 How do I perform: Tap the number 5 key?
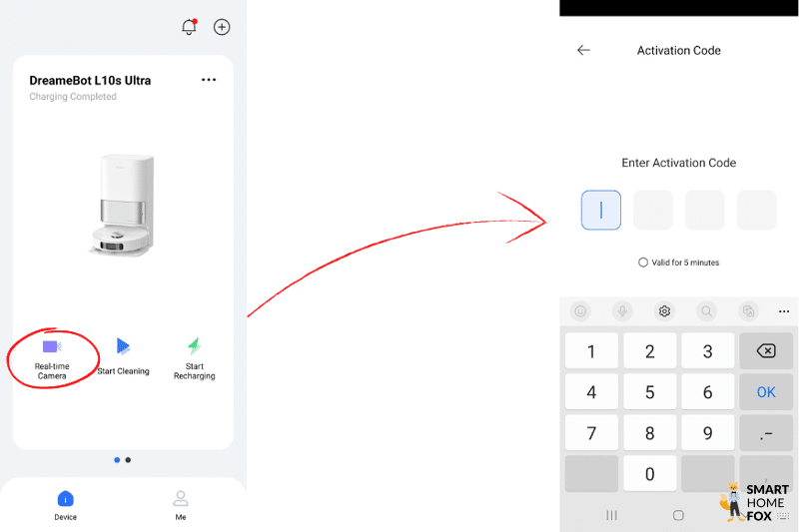pos(650,392)
